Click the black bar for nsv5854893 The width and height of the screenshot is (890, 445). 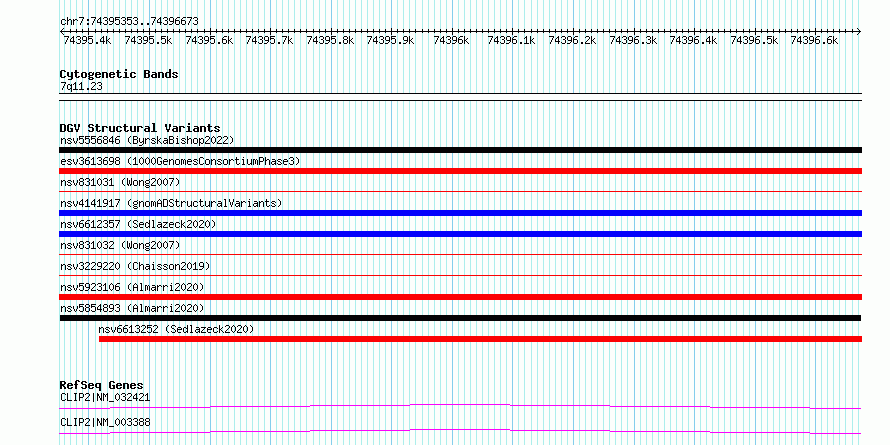coord(460,318)
